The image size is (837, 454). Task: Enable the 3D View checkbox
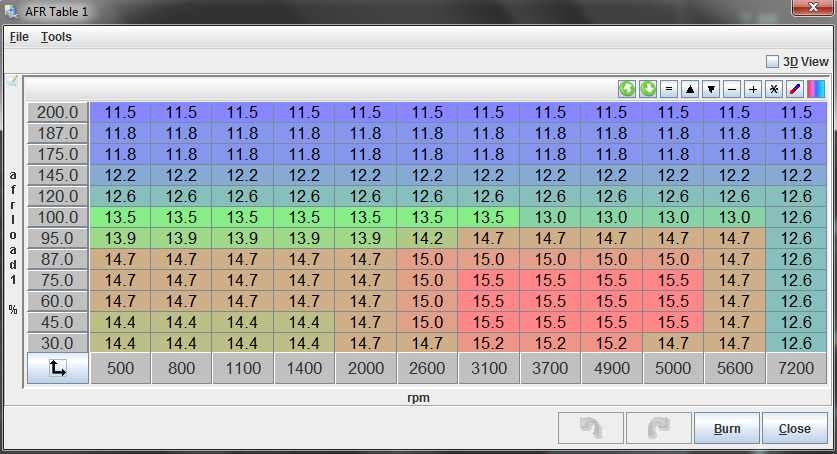[772, 61]
